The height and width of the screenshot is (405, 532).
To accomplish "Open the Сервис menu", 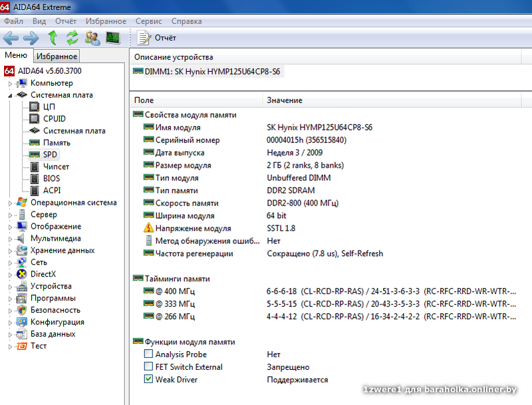I will (x=148, y=21).
